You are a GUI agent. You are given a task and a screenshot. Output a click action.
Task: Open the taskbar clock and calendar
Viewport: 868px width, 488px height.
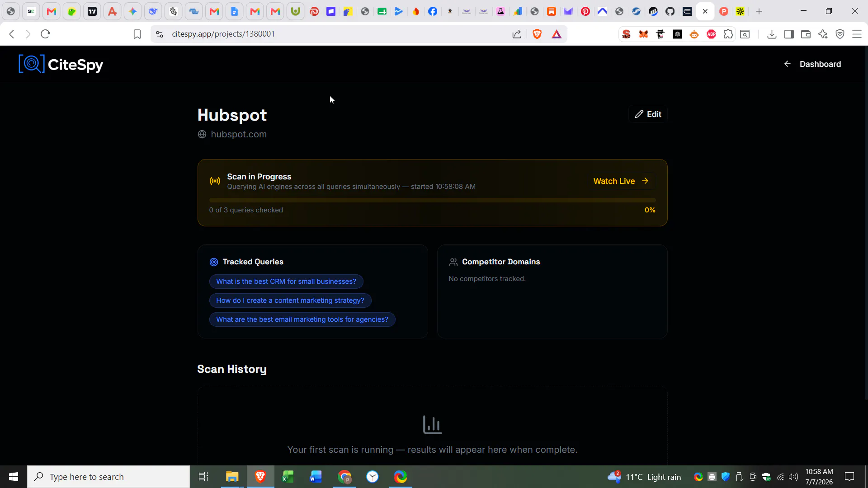[x=819, y=477]
